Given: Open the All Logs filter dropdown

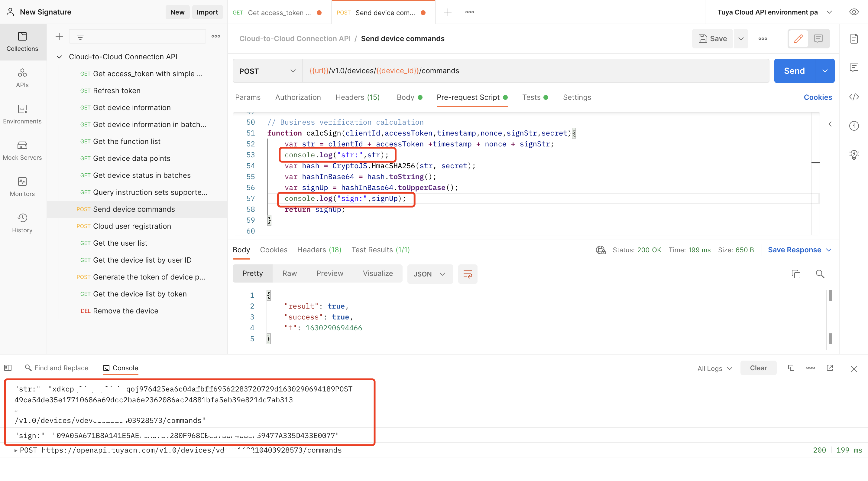Looking at the screenshot, I should 714,368.
